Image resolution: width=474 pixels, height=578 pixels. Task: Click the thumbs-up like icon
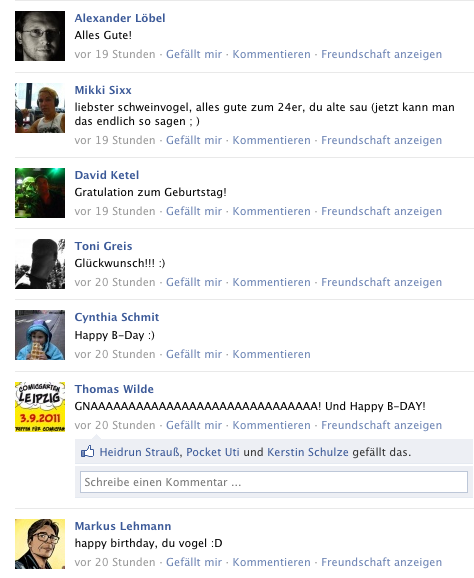(x=87, y=451)
